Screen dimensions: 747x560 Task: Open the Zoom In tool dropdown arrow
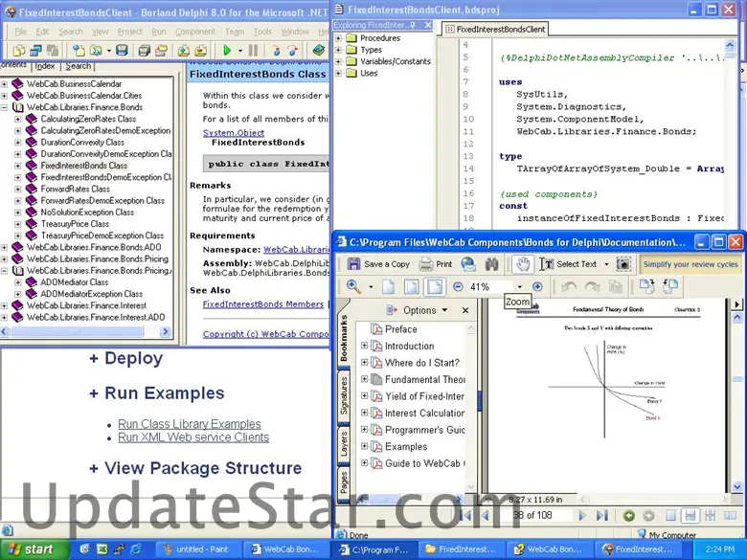tap(371, 286)
